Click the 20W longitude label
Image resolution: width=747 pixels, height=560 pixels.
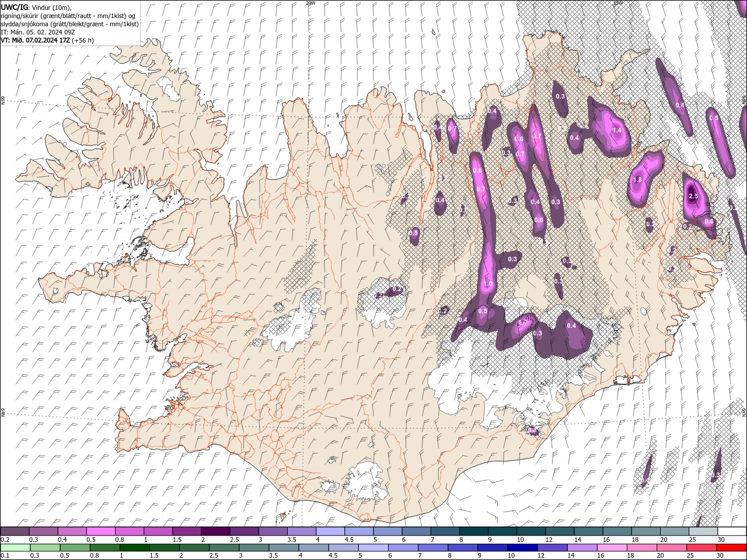point(310,3)
